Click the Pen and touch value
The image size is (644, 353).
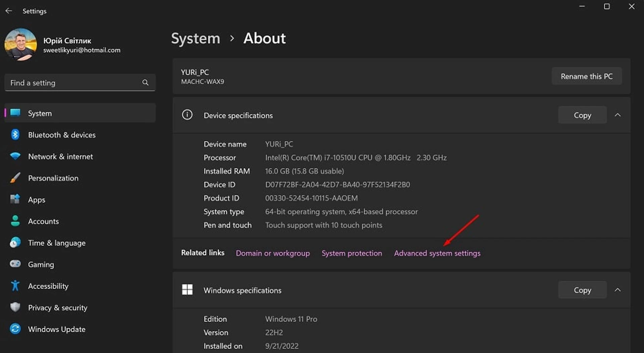coord(324,225)
